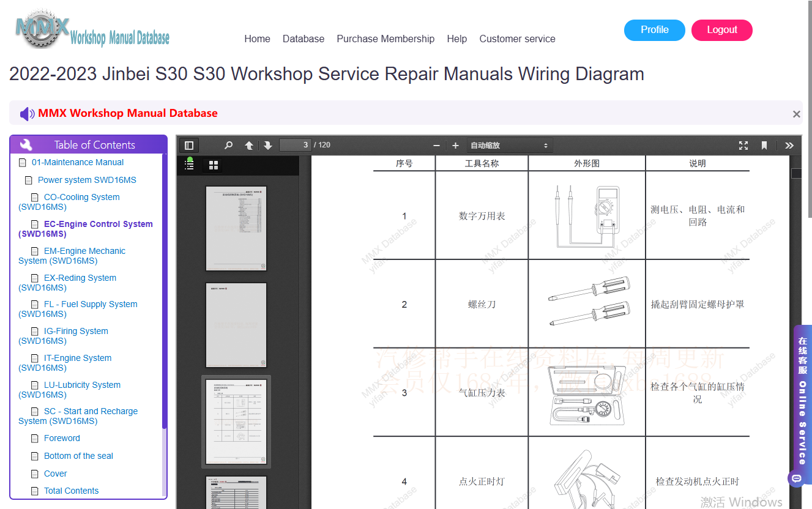Open CO-Cooling System (SWD16MS)
The image size is (812, 509).
pos(69,202)
